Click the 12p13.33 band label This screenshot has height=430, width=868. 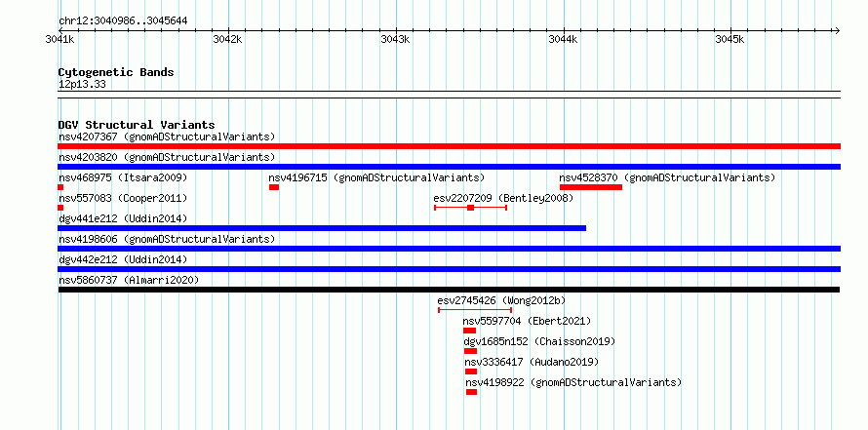(82, 85)
